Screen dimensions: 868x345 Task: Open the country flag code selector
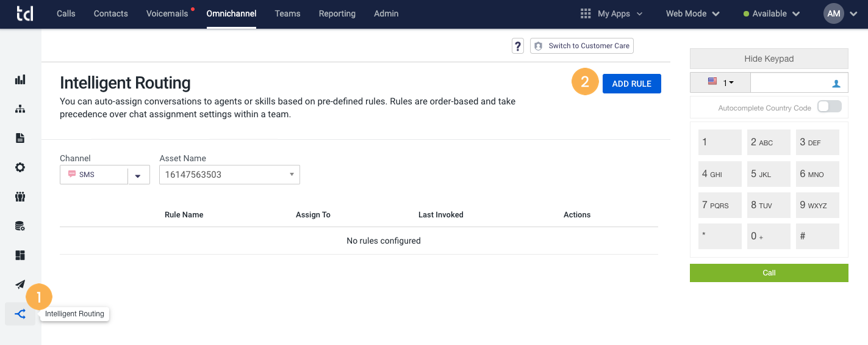pyautogui.click(x=720, y=82)
